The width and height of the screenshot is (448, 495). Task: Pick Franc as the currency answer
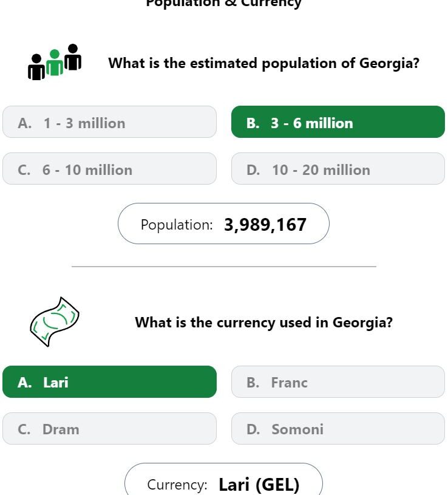(338, 381)
